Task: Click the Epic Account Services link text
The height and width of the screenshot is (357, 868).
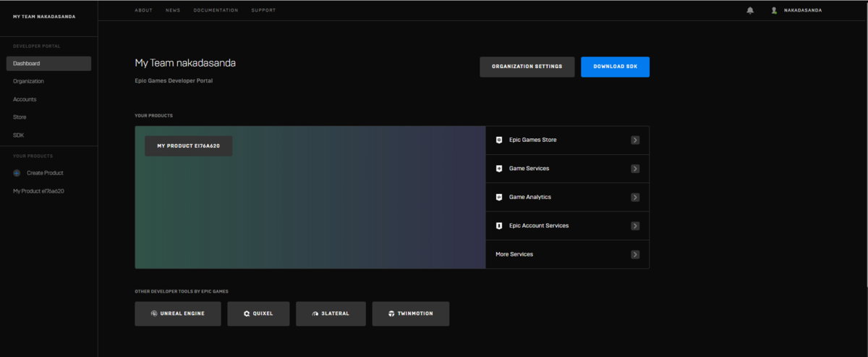Action: (x=539, y=226)
